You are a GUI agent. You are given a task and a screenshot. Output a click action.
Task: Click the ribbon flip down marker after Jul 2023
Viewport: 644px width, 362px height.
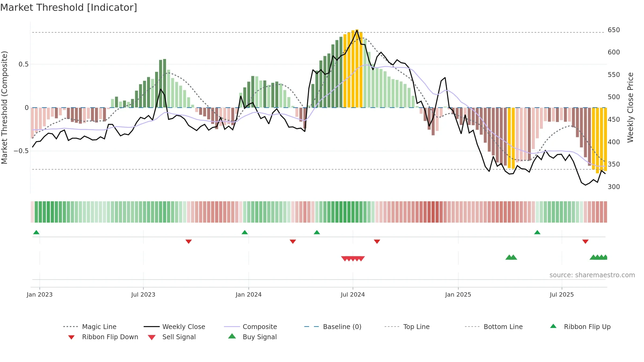[x=189, y=242]
